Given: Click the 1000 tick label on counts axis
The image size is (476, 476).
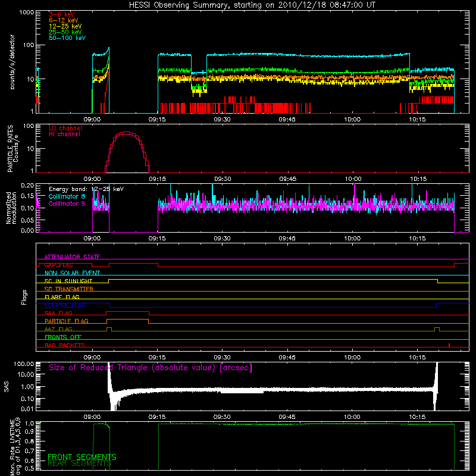Looking at the screenshot, I should 27,12.
